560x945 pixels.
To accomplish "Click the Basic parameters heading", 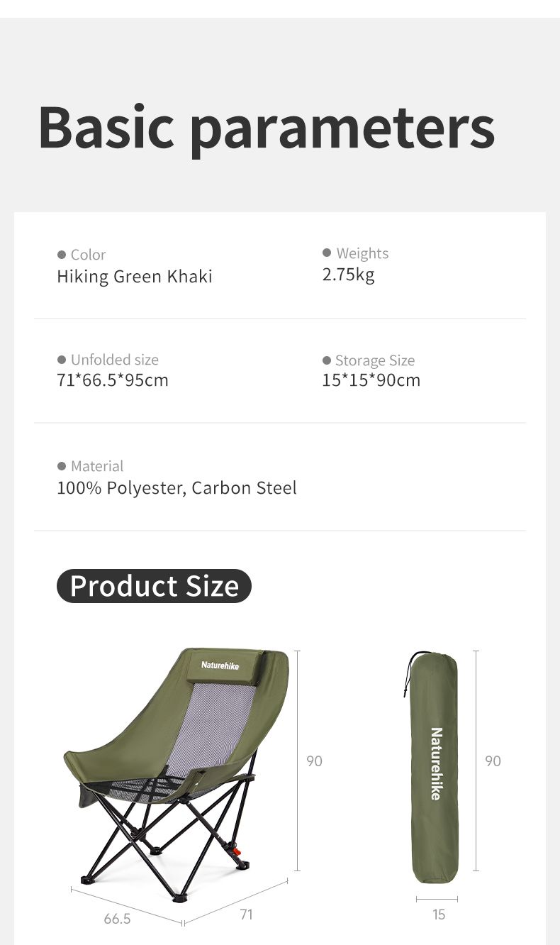I will point(266,128).
